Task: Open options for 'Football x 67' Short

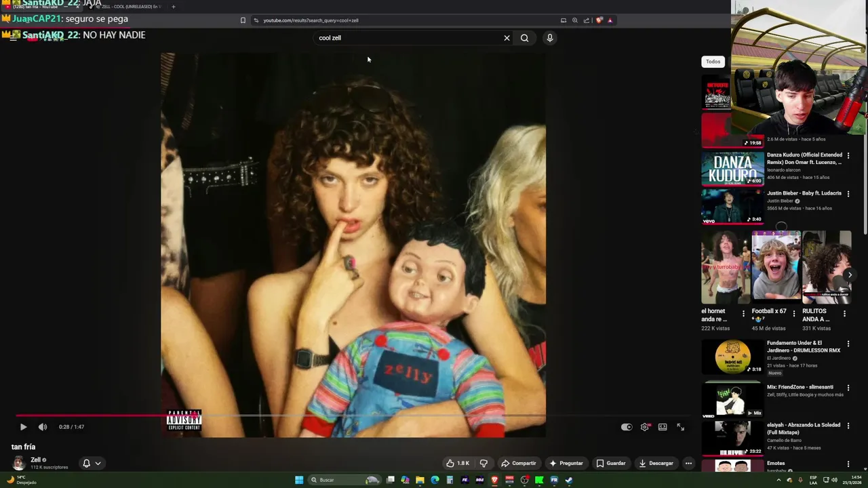Action: tap(794, 314)
